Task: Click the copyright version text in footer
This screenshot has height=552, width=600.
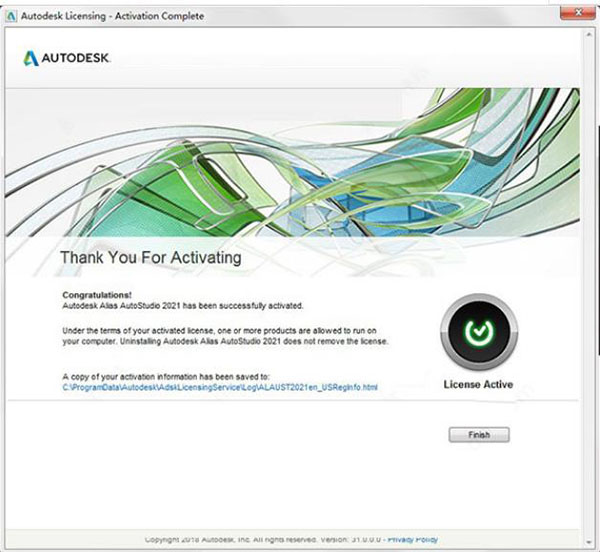Action: point(263,539)
